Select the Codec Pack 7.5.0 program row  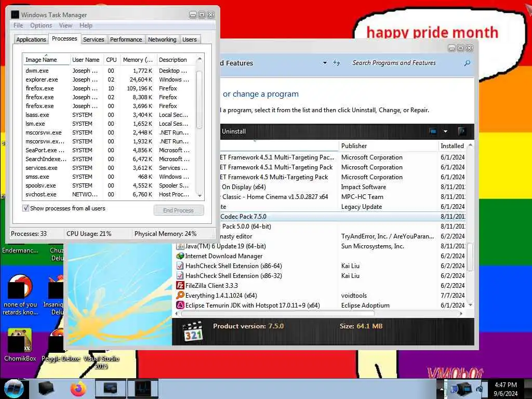[343, 217]
